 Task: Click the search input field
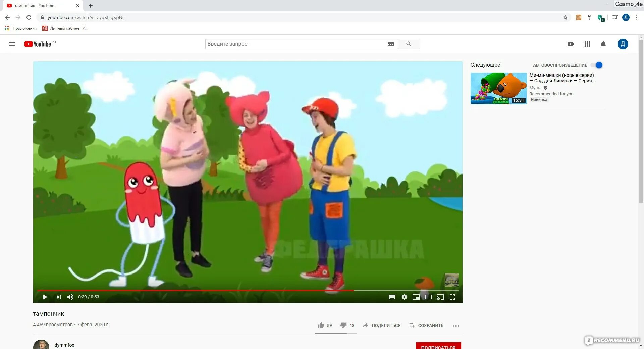[296, 44]
